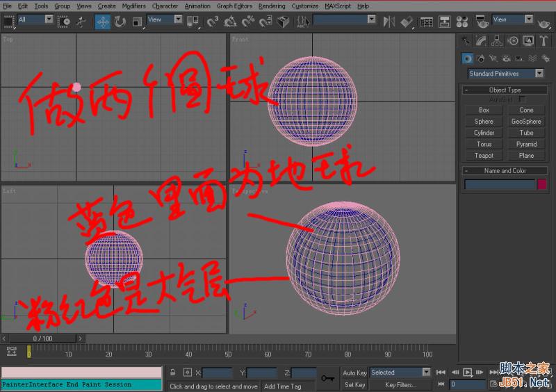
Task: Enable the AutoGrid checkbox
Action: coord(522,99)
